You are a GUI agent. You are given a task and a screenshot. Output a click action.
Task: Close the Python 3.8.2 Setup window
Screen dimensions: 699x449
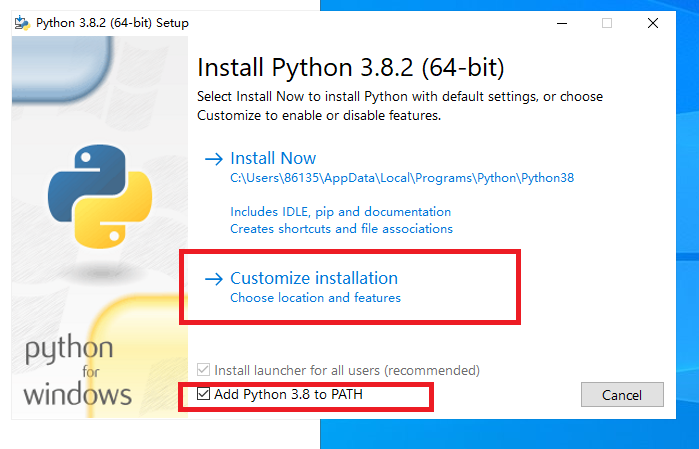[x=653, y=23]
